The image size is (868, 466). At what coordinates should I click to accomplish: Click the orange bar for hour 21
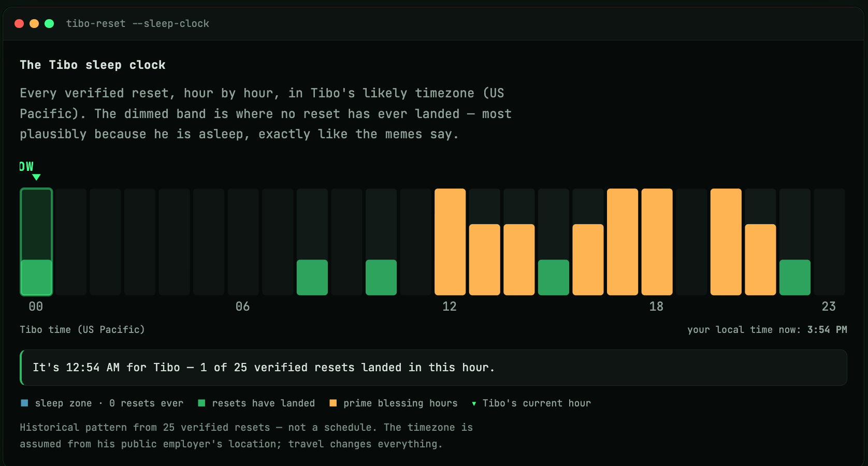click(760, 259)
